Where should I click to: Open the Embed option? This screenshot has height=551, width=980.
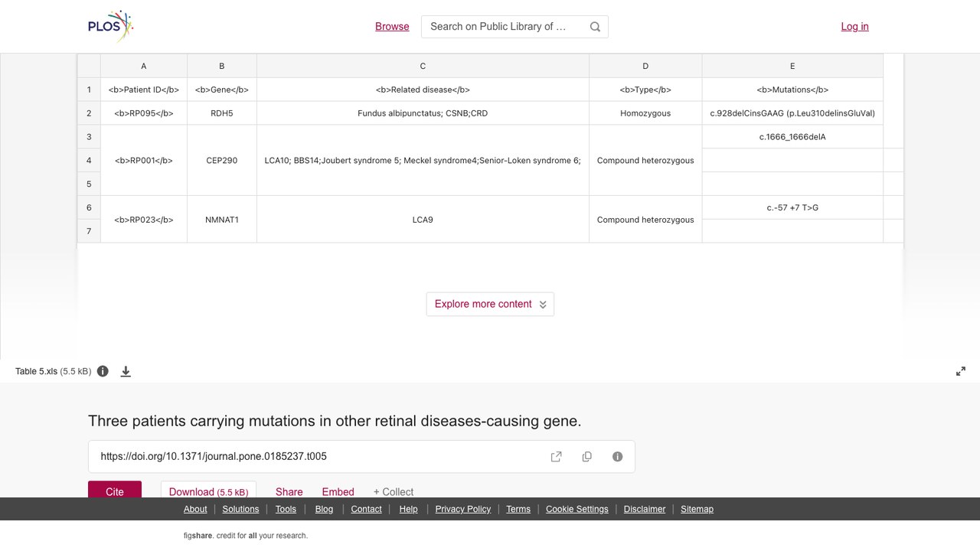[338, 491]
